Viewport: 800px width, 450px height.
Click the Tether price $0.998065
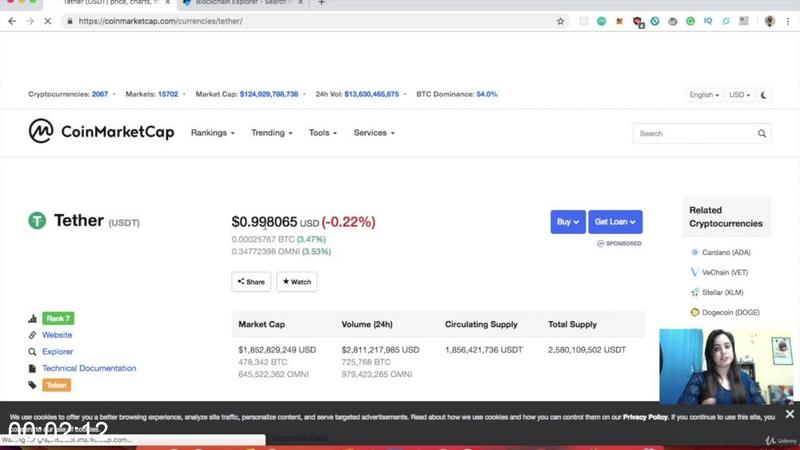[264, 222]
